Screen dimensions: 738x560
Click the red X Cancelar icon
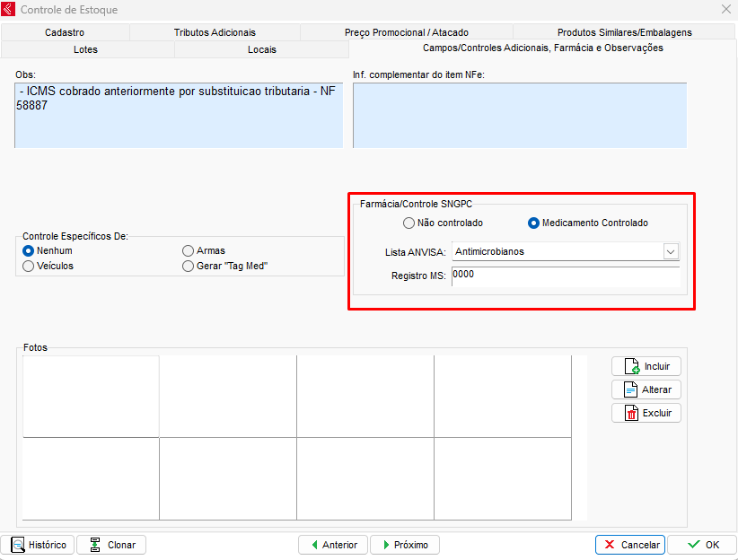point(611,545)
